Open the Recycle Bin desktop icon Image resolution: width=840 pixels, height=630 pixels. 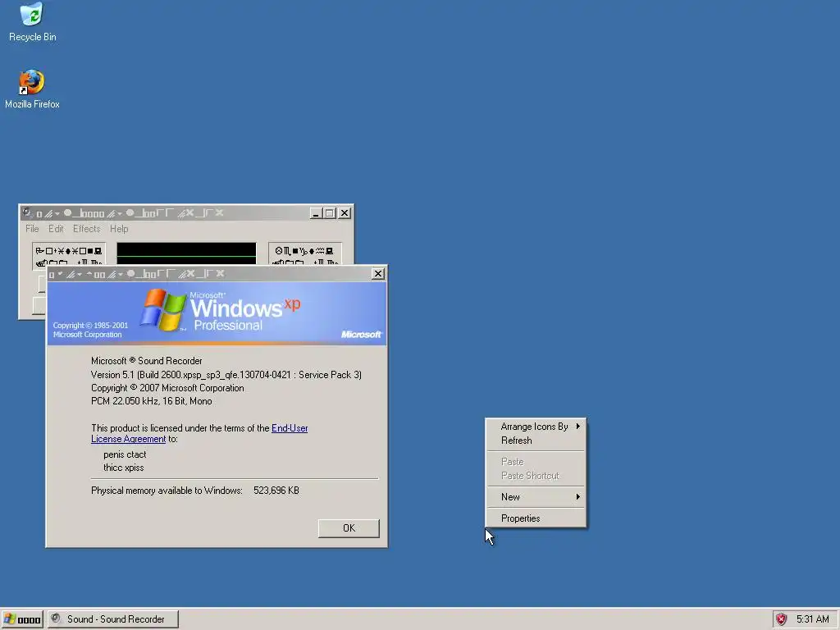32,22
